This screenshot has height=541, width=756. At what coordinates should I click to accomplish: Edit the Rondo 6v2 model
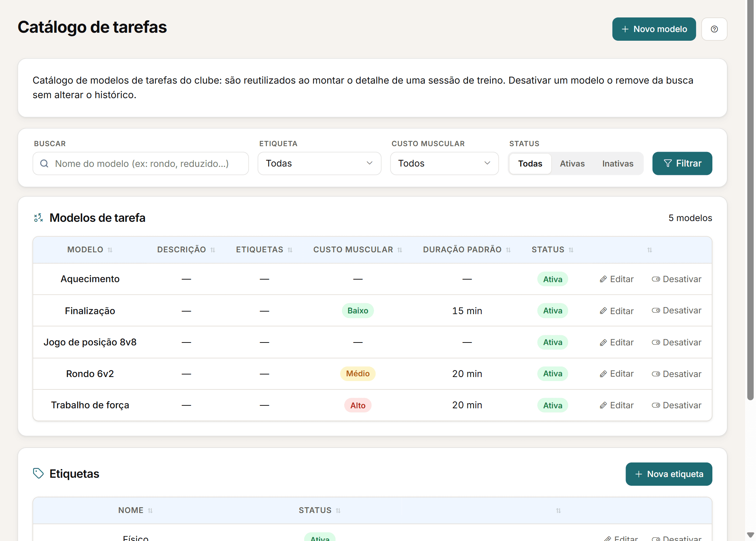pos(616,374)
